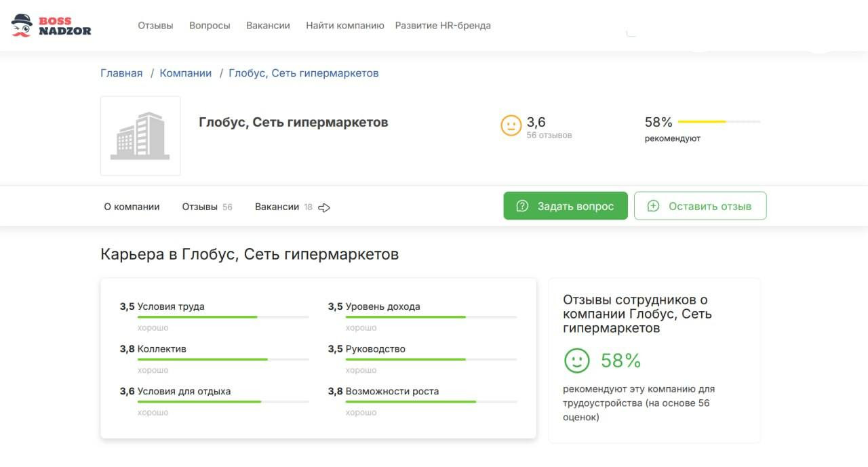Go to Главная breadcrumb link
Image resolution: width=868 pixels, height=467 pixels.
click(121, 73)
